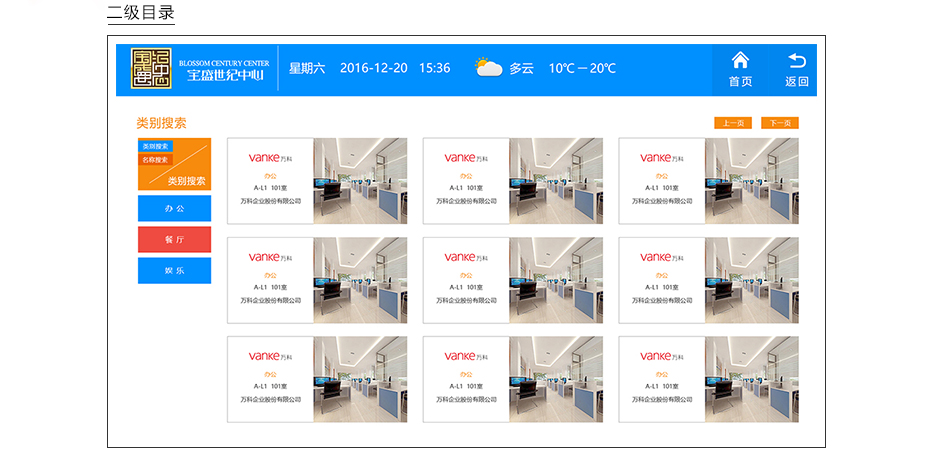Viewport: 942px width, 460px height.
Task: Open the middle-right office photo
Action: pyautogui.click(x=751, y=280)
